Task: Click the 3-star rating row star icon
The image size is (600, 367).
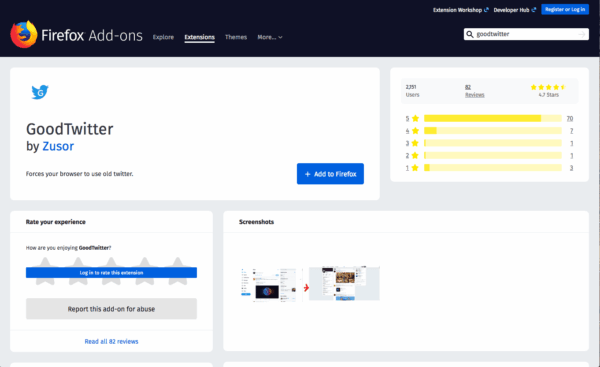Action: pos(416,143)
